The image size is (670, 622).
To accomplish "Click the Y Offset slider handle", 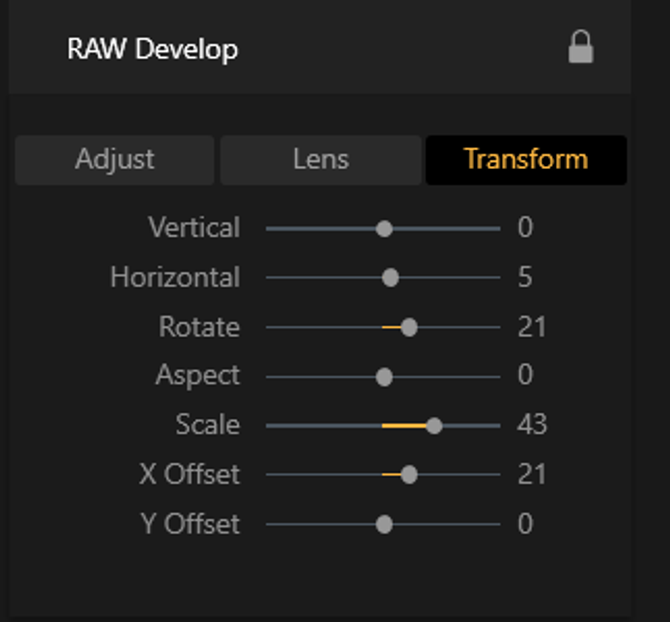I will tap(384, 524).
